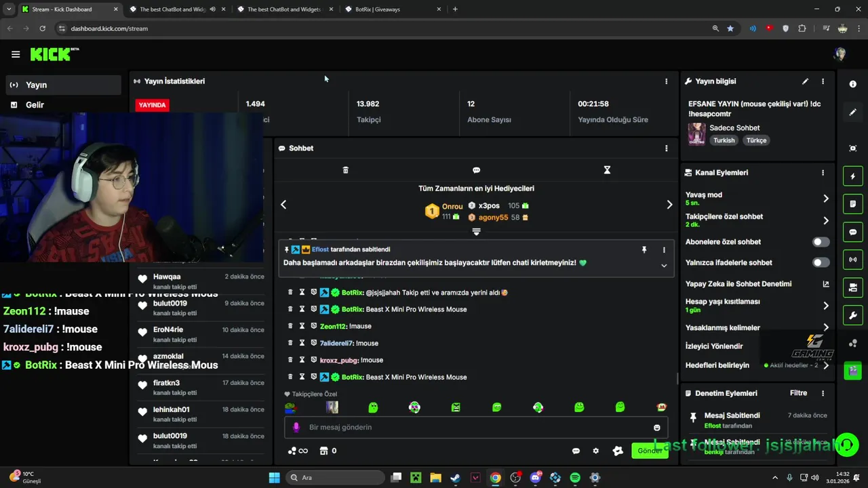Click the lightning bolt sidebar icon
Image resolution: width=868 pixels, height=488 pixels.
click(852, 176)
